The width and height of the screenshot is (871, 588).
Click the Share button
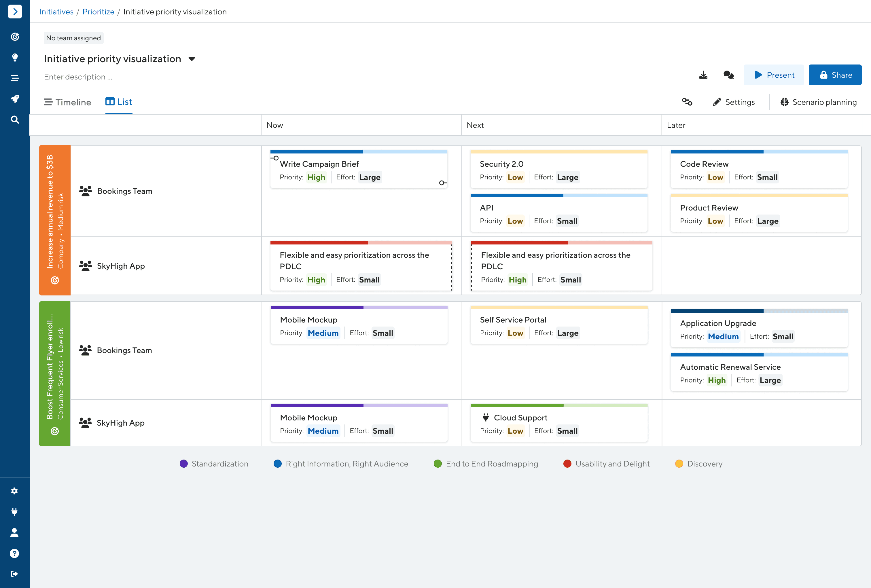(x=835, y=75)
